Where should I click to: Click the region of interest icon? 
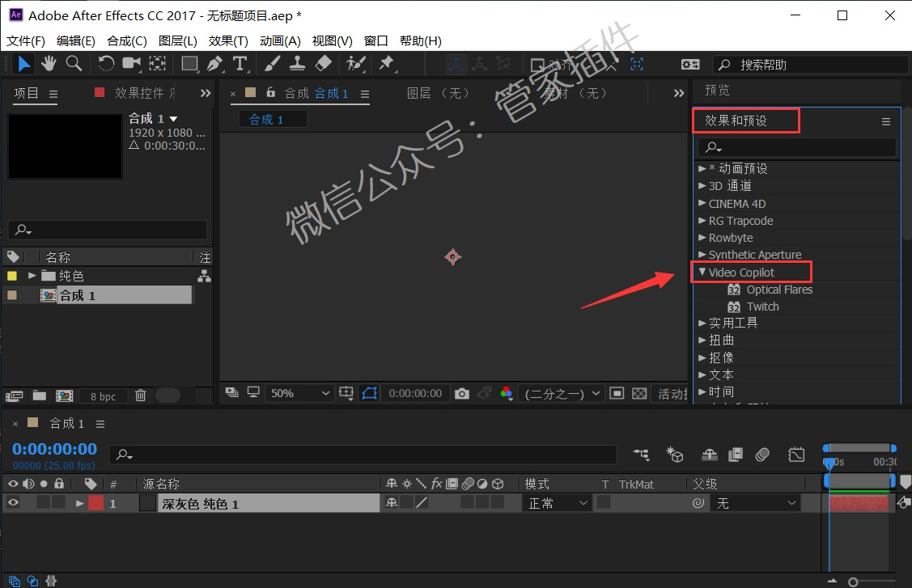click(617, 394)
